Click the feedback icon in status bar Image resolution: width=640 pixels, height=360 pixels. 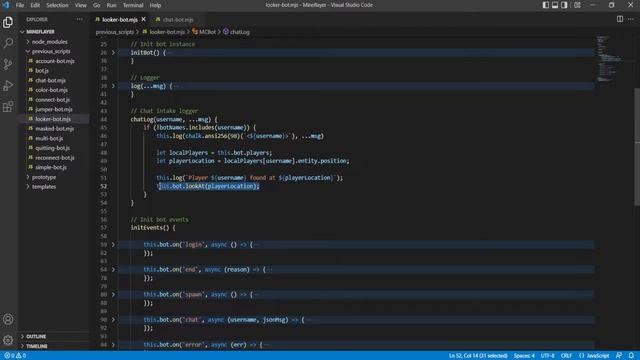tap(619, 356)
